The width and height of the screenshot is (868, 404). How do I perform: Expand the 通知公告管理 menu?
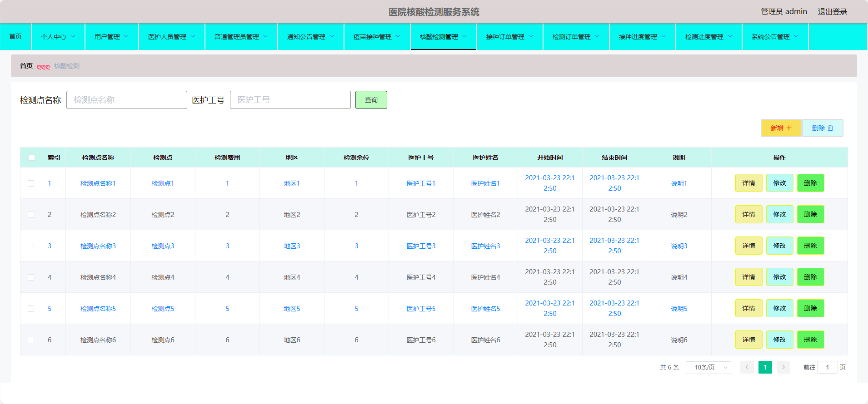(311, 37)
